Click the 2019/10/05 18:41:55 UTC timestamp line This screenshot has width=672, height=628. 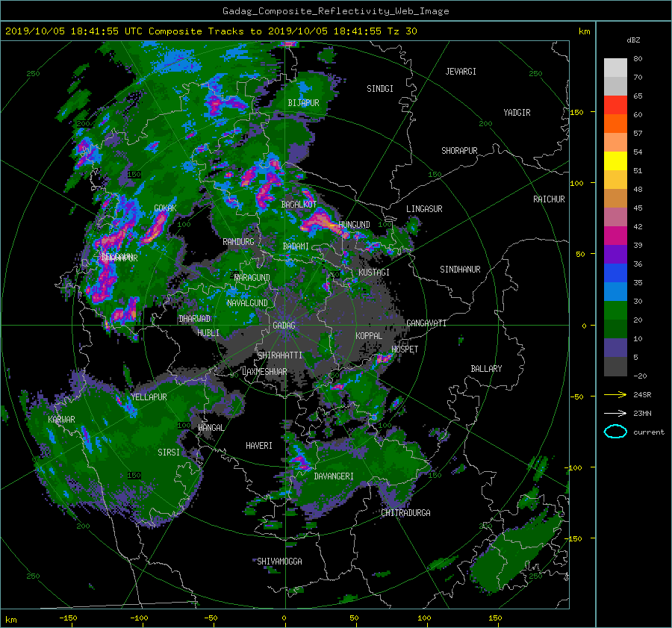(x=211, y=31)
